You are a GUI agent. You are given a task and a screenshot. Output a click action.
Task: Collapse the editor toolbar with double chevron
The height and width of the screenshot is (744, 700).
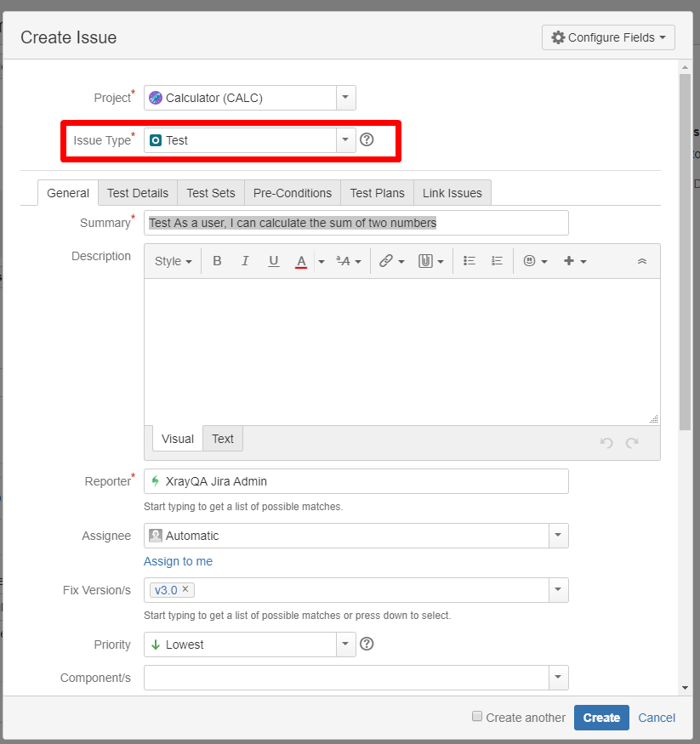pyautogui.click(x=641, y=261)
